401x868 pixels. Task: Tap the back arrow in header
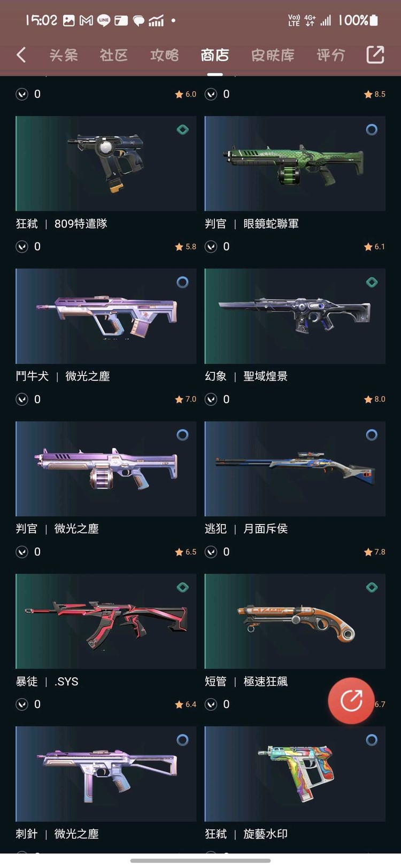coord(21,54)
